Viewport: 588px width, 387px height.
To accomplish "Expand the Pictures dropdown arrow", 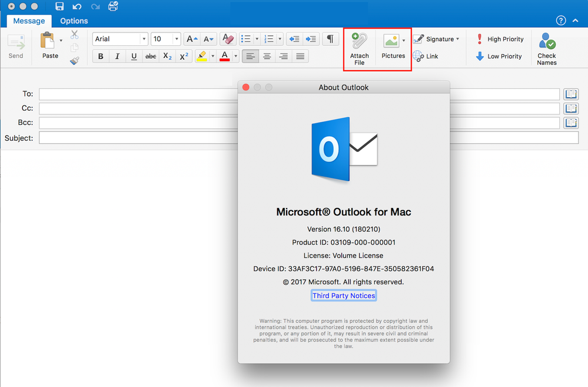I will tap(404, 41).
